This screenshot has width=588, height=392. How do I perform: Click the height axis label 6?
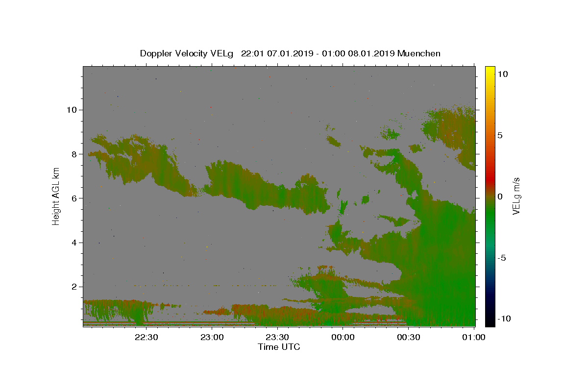pyautogui.click(x=74, y=198)
